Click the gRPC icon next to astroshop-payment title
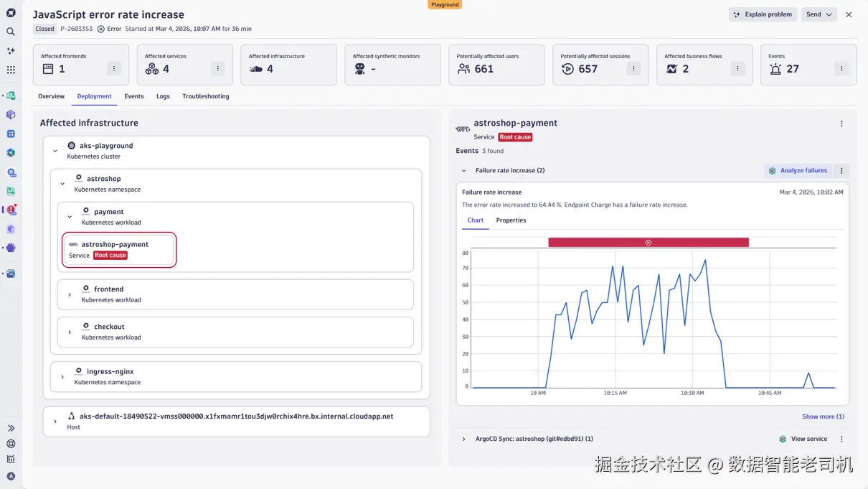Viewport: 868px width, 489px height. 463,129
